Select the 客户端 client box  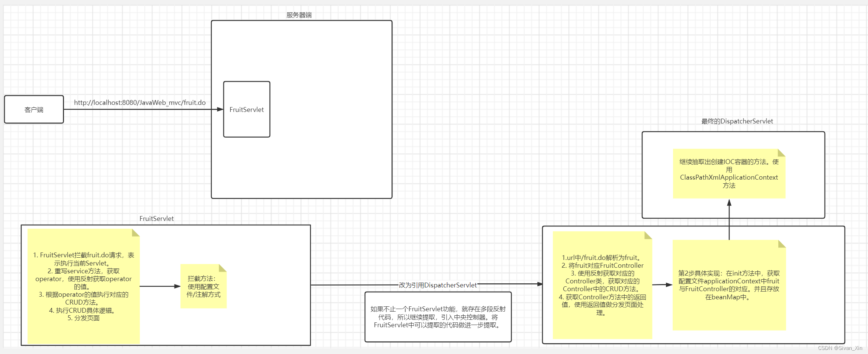coord(34,109)
